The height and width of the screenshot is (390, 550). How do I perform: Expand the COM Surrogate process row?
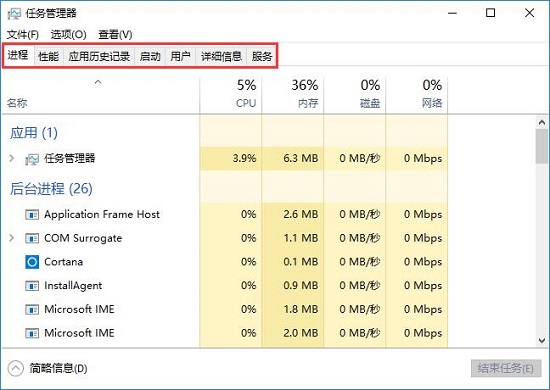(x=12, y=238)
